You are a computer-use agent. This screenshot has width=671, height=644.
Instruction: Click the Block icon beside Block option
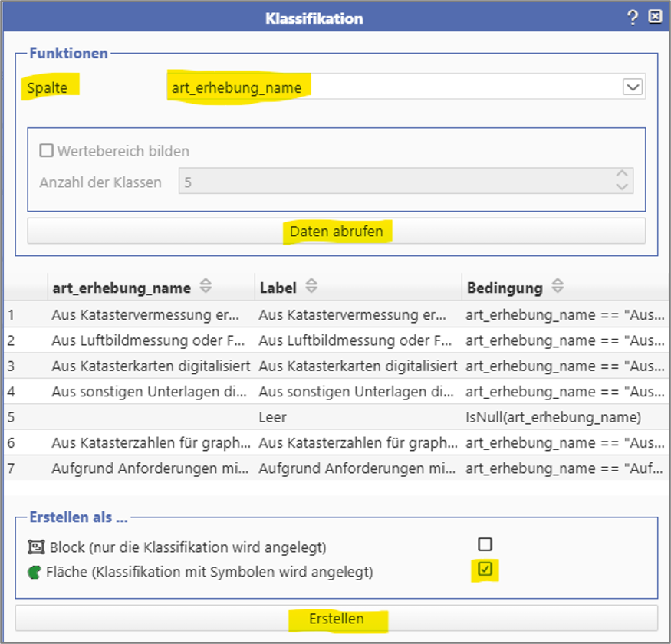36,547
